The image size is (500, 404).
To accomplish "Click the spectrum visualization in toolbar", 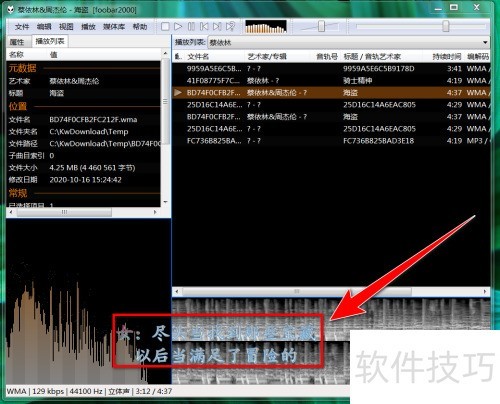I will 266,27.
